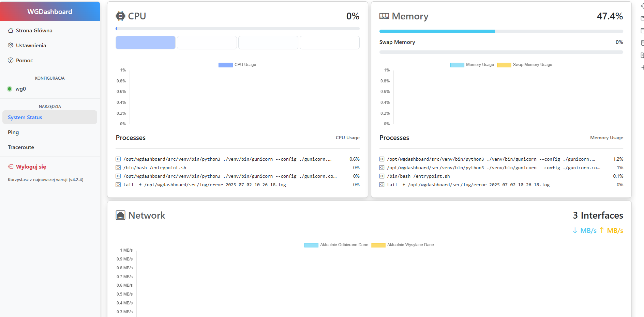Click the tail process icon in the CPU list
644x317 pixels.
[118, 185]
